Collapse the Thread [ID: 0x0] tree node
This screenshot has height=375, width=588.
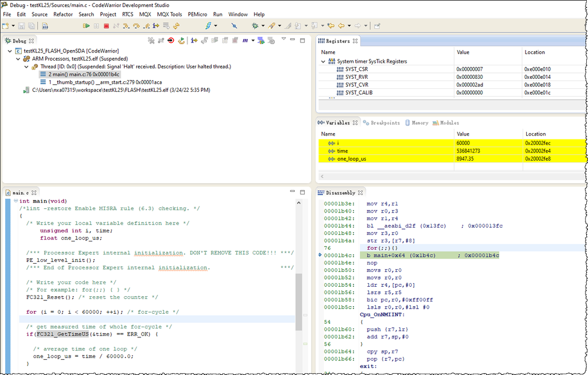pos(27,67)
